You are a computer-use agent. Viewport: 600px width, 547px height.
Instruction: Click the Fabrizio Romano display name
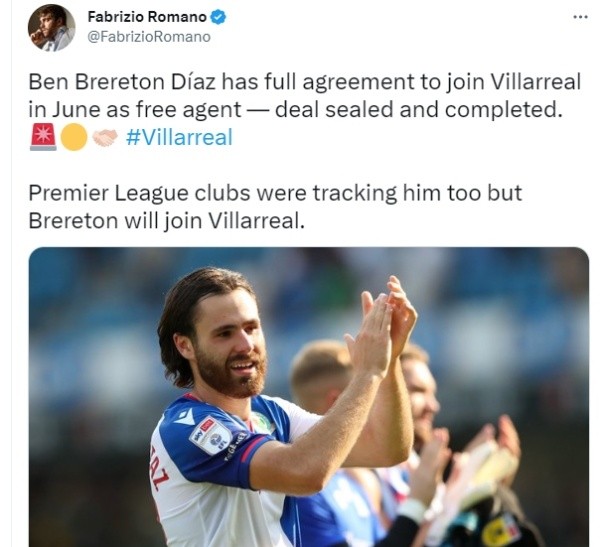point(147,17)
